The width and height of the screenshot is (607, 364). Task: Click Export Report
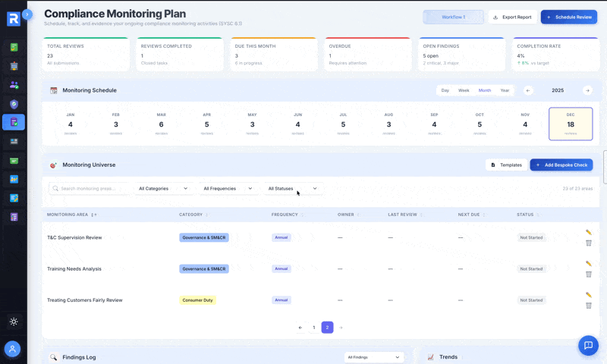513,17
